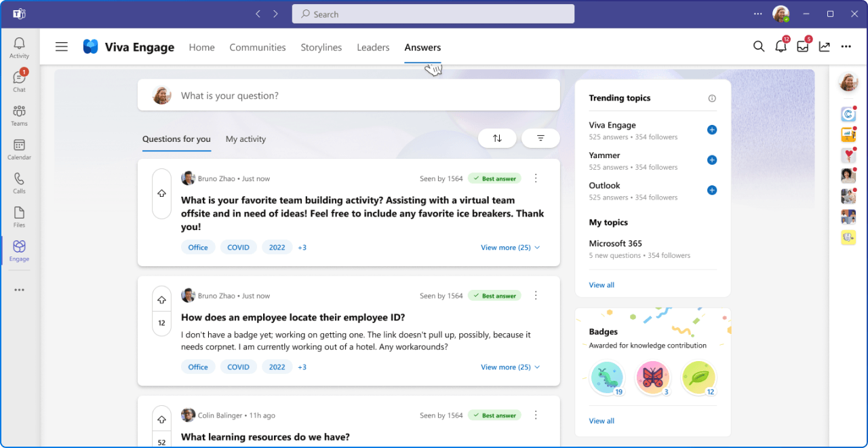The image size is (868, 448).
Task: Switch to Questions for you tab
Action: pos(176,139)
